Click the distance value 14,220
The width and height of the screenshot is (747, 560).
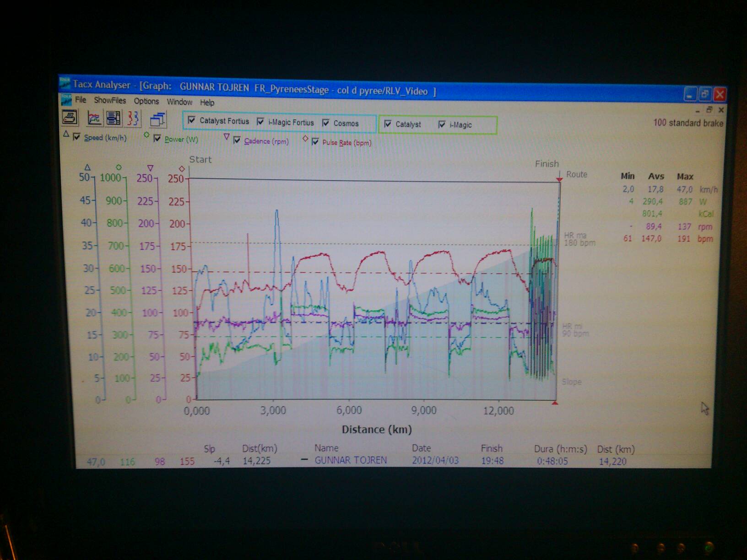pyautogui.click(x=613, y=462)
